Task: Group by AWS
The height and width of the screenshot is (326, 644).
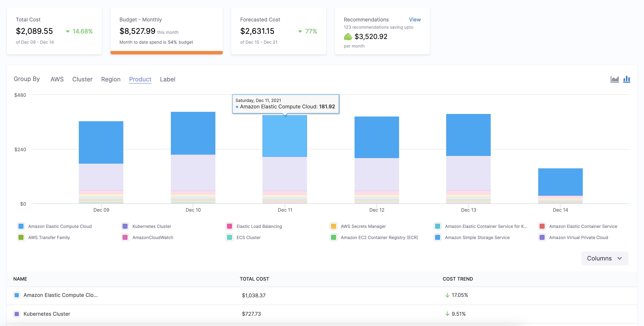Action: click(57, 79)
